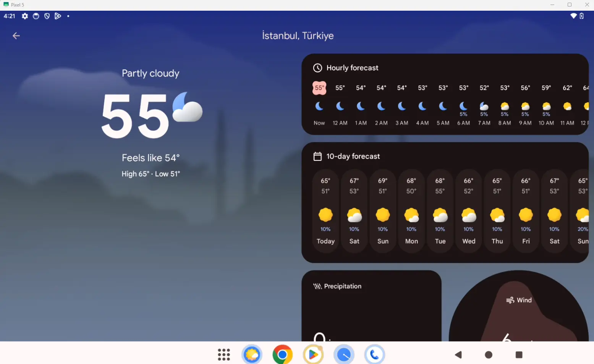Screen dimensions: 594x364
Task: Tap the moon icon above 12 AM
Action: pos(340,106)
